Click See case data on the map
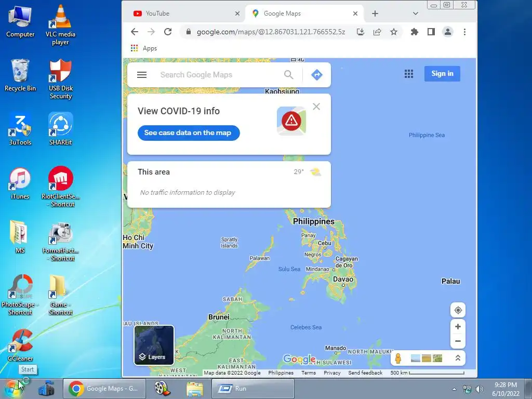The image size is (532, 399). click(x=189, y=132)
